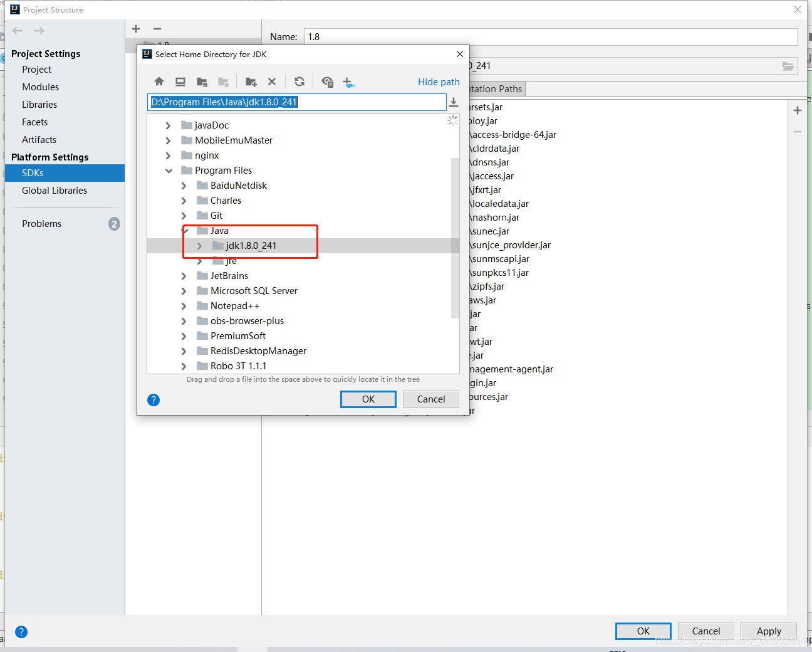This screenshot has width=812, height=652.
Task: Click Apply in Project Structure window
Action: 769,631
